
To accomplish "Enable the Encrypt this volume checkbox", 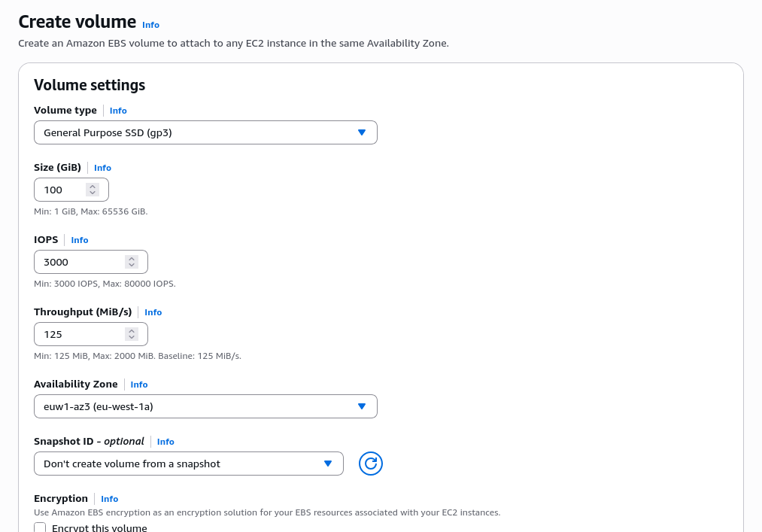I will [x=40, y=527].
